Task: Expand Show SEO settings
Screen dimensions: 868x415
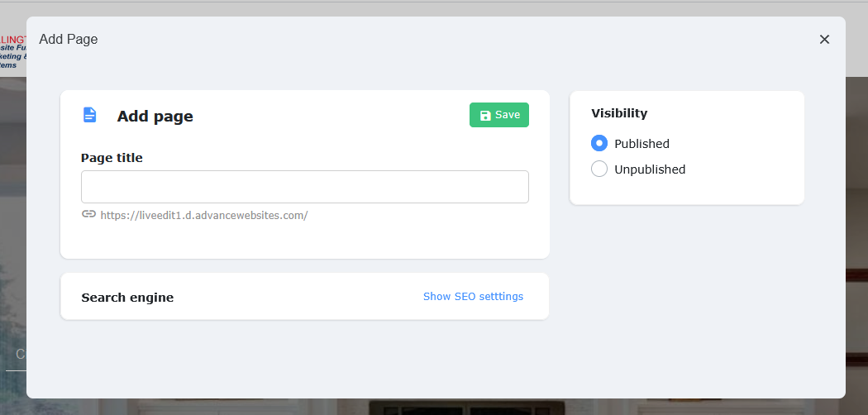Action: tap(473, 297)
